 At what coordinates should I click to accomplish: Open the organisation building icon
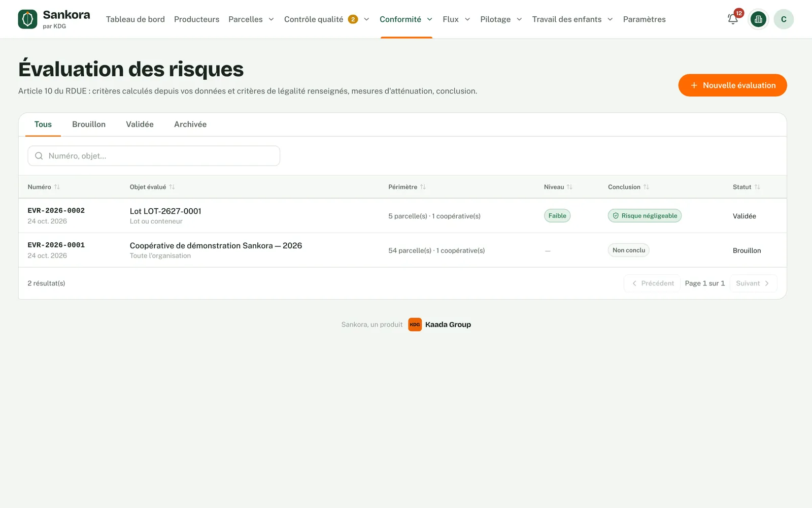point(758,19)
